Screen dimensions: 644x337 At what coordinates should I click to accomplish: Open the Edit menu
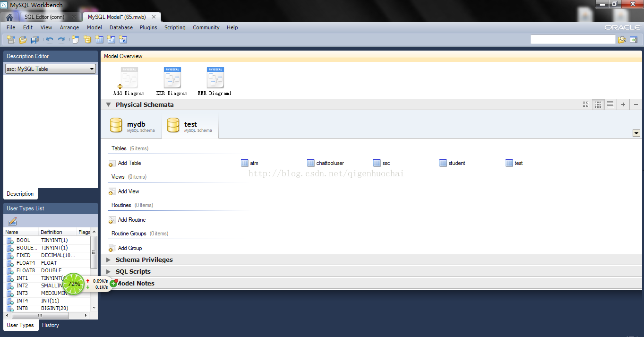[28, 27]
